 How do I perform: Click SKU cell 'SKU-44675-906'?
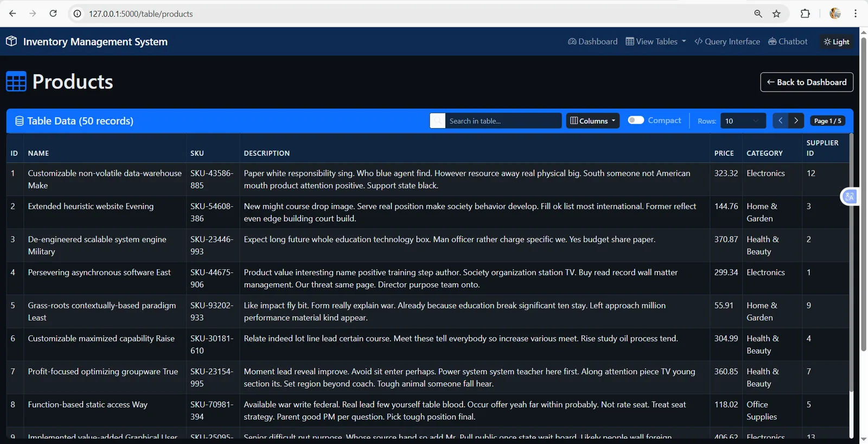213,278
